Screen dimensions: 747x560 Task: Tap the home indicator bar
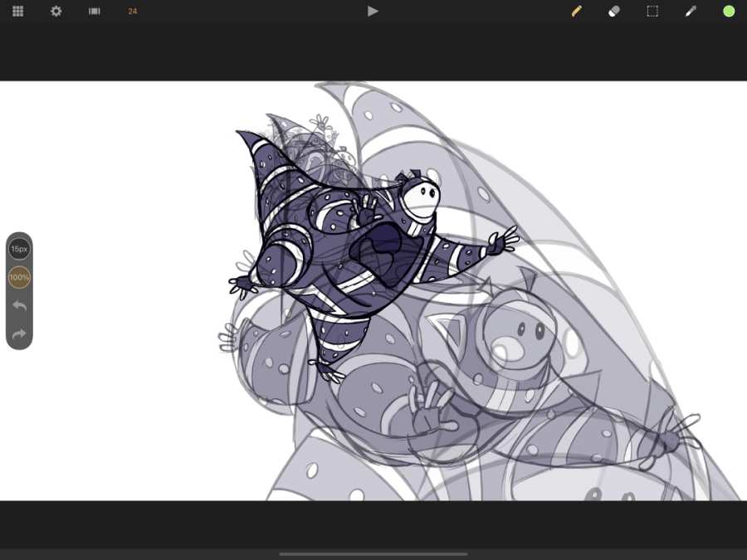373,553
